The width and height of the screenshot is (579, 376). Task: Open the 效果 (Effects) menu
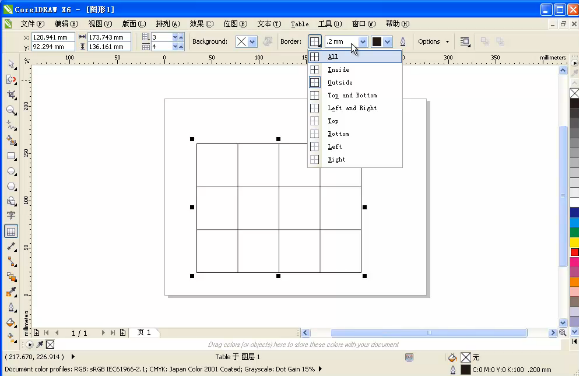pos(202,24)
